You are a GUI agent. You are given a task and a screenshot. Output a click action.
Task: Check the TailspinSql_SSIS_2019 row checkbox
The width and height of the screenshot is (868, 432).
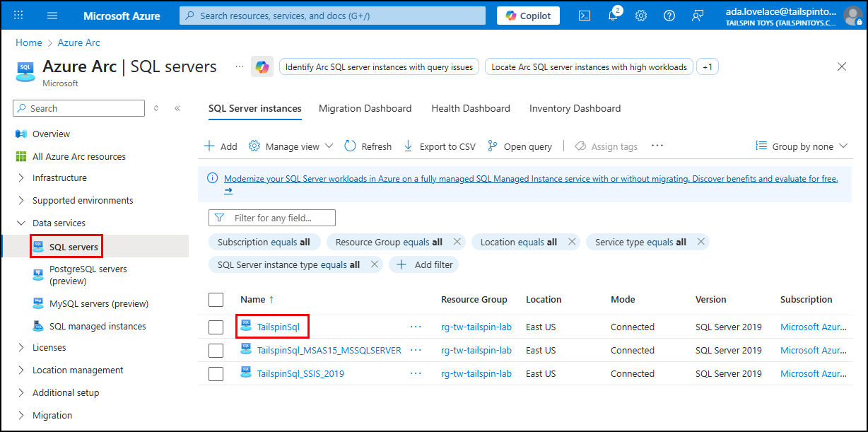click(x=216, y=373)
